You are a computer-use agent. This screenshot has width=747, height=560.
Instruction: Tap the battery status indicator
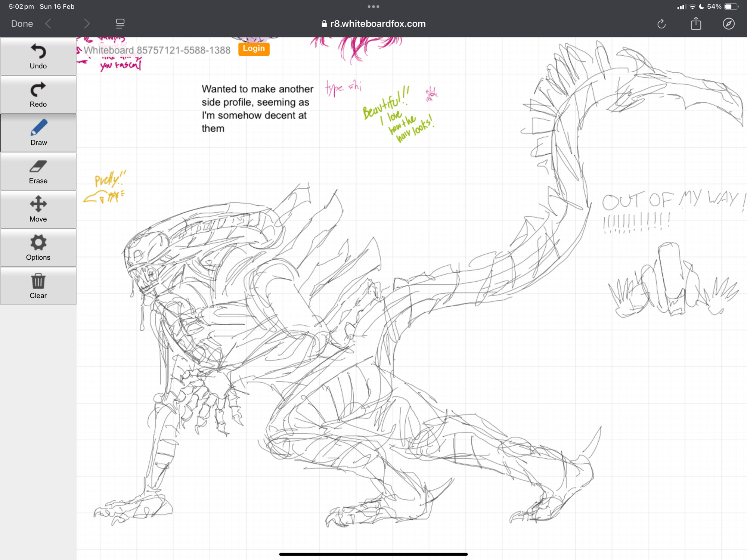coord(731,6)
